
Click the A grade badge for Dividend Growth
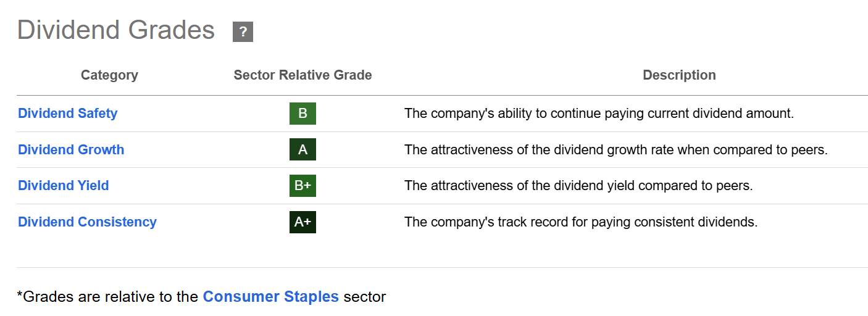click(x=303, y=150)
